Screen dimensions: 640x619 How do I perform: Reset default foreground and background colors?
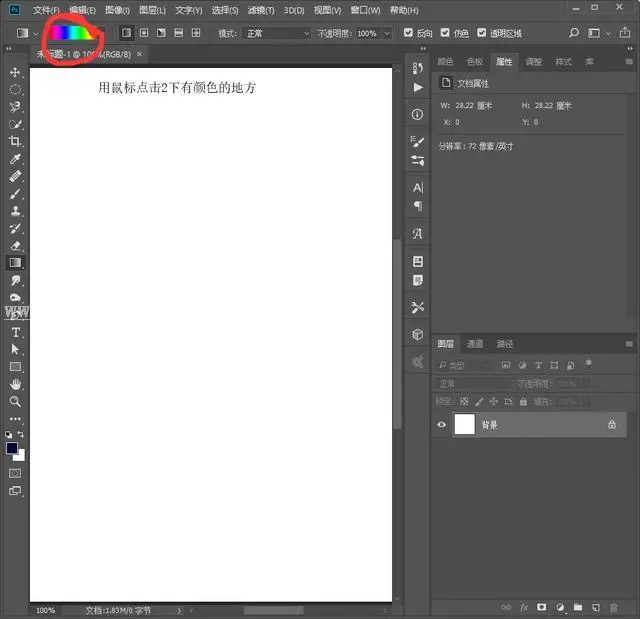coord(9,435)
